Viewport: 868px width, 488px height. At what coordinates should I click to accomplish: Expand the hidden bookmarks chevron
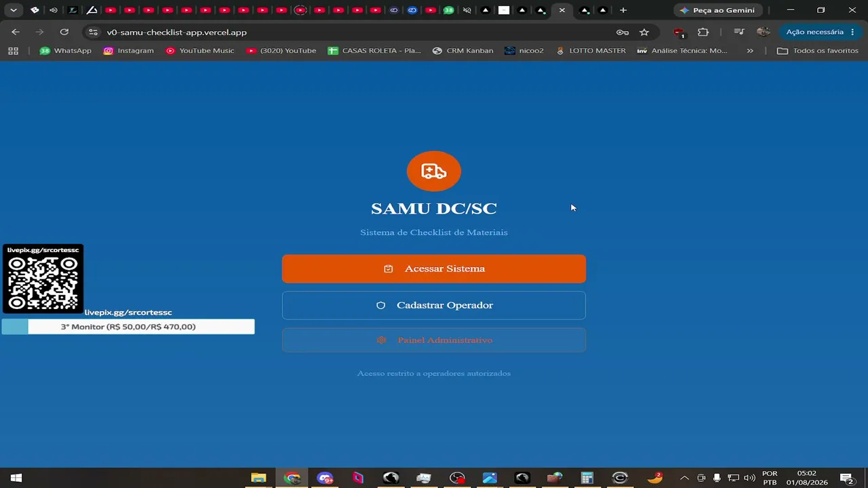(750, 51)
